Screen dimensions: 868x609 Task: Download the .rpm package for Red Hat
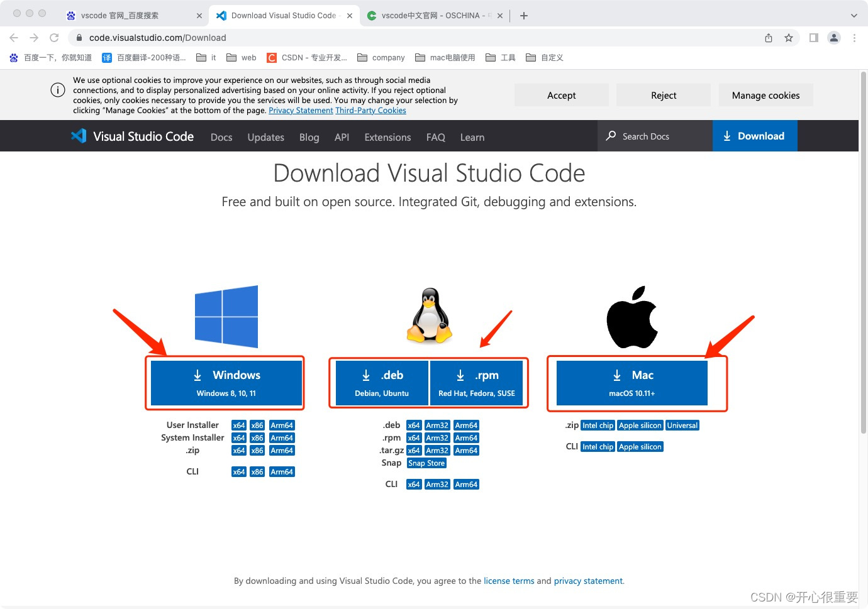(476, 383)
